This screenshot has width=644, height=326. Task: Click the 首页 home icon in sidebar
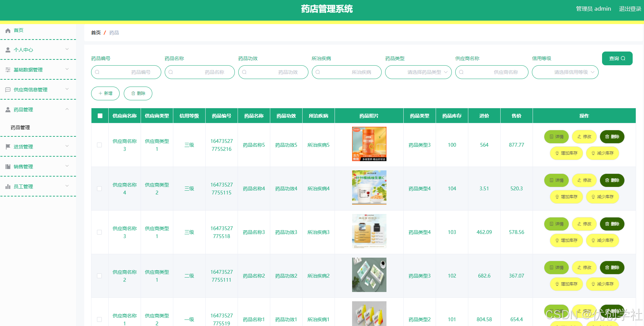[8, 30]
